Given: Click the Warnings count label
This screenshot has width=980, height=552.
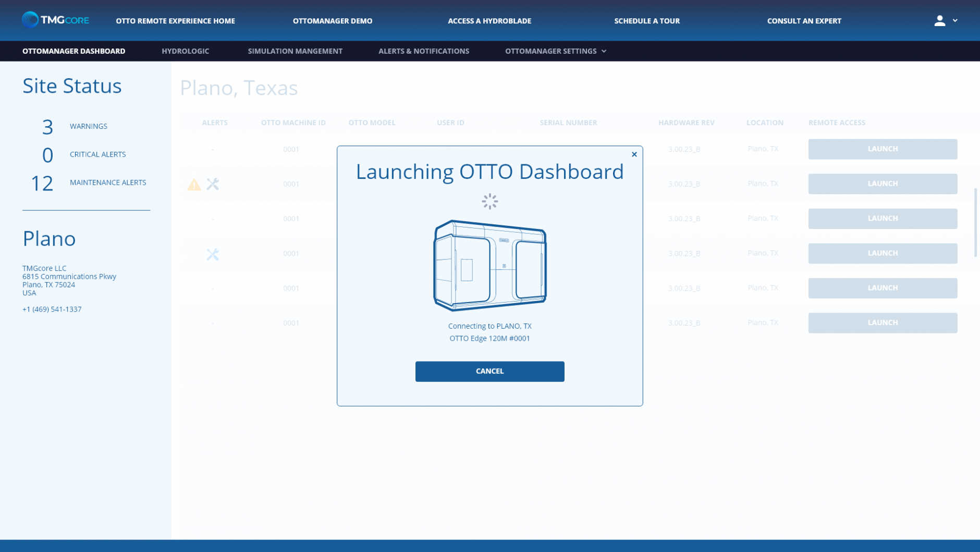Looking at the screenshot, I should 89,126.
